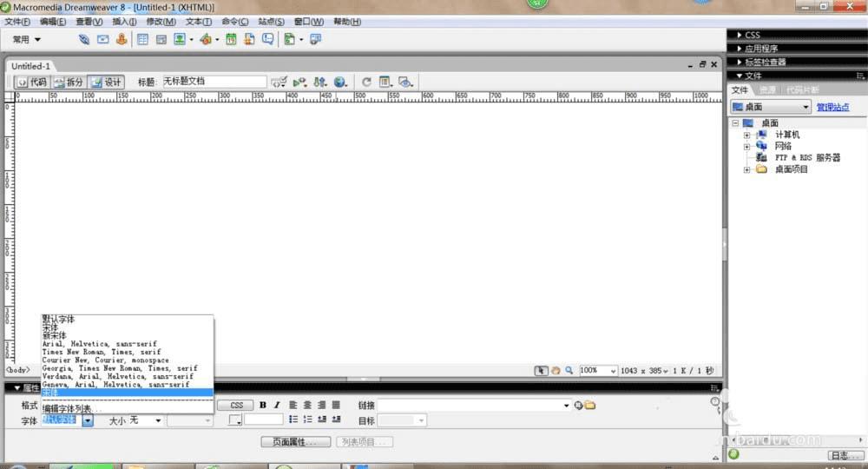Collapse the 属性 Properties panel
Viewport: 868px width, 469px height.
pyautogui.click(x=17, y=387)
